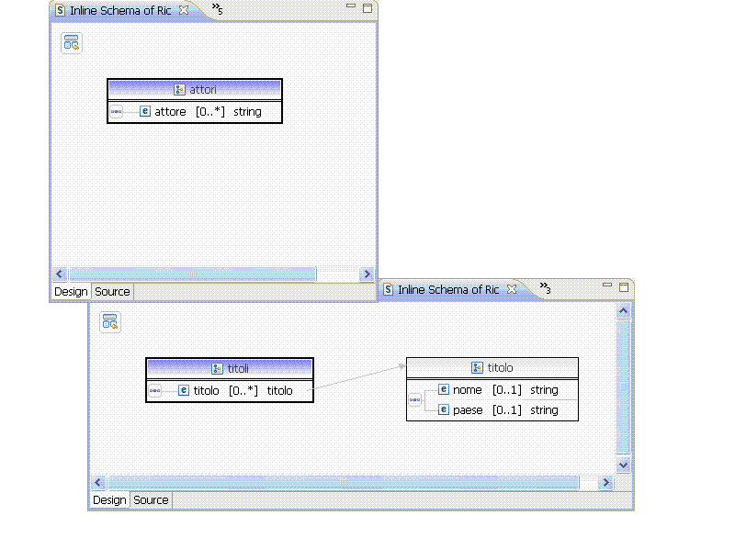This screenshot has height=560, width=735.
Task: Click the string type of attore
Action: coord(247,112)
